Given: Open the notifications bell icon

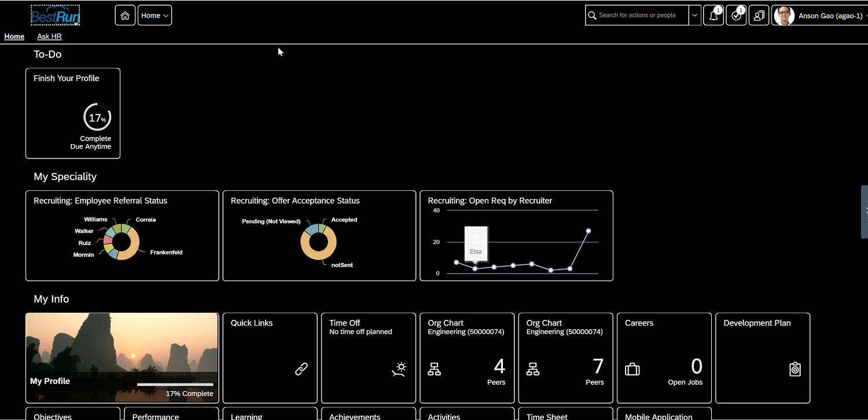Looking at the screenshot, I should 713,16.
